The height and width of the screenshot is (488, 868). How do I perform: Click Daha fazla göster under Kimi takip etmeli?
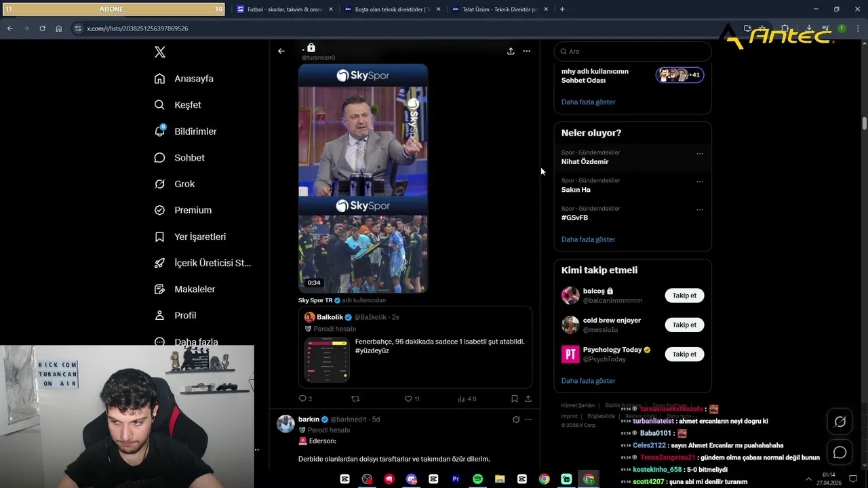point(588,381)
